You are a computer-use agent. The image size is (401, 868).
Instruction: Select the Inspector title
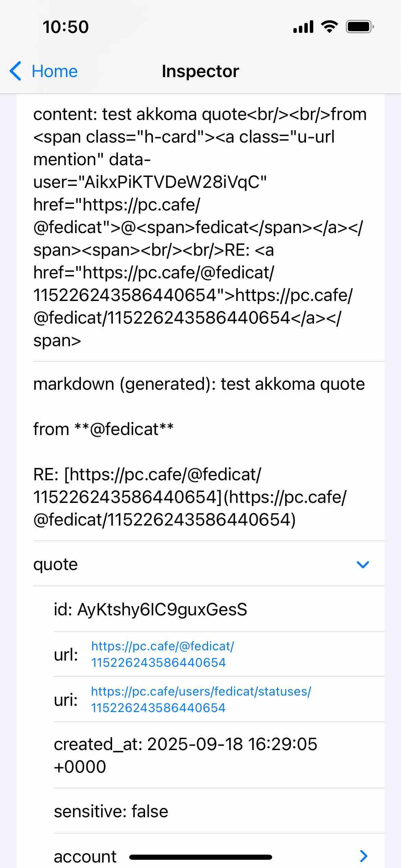pyautogui.click(x=200, y=71)
